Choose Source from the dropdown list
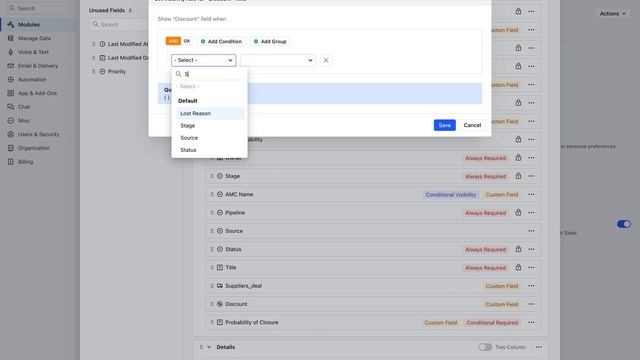 [x=210, y=138]
